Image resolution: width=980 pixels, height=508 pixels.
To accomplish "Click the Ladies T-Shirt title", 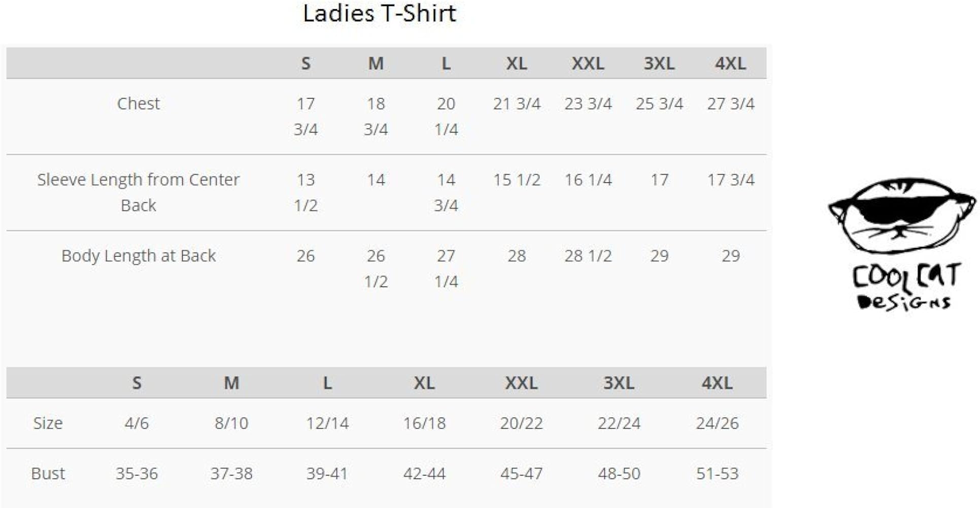I will pos(380,13).
